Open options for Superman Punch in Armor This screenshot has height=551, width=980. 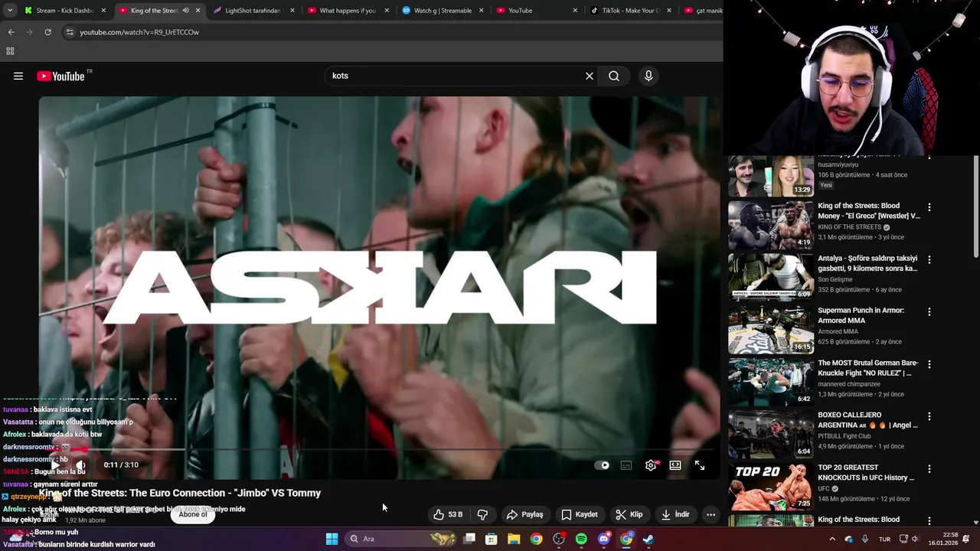coord(929,312)
